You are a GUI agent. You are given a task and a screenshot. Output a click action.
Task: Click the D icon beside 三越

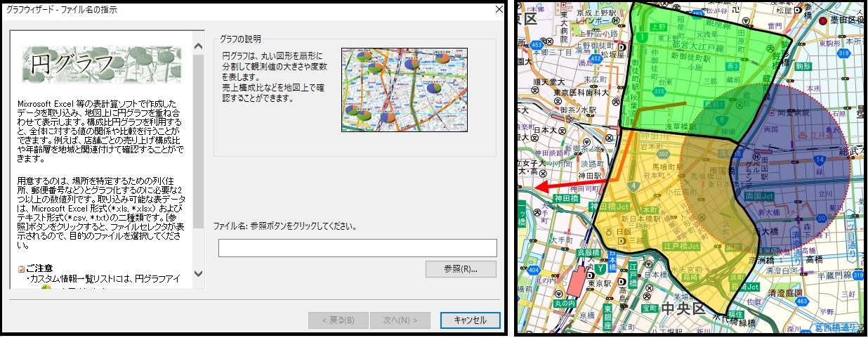622,240
